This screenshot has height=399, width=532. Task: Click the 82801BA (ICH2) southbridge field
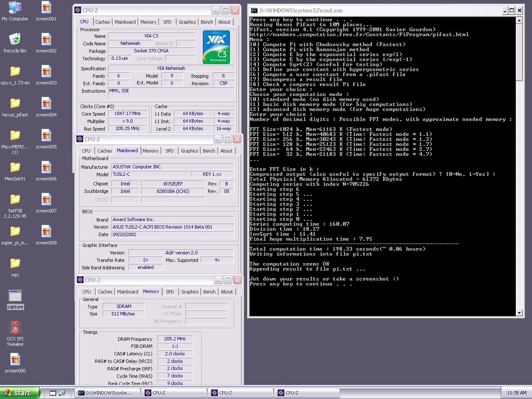pos(173,191)
